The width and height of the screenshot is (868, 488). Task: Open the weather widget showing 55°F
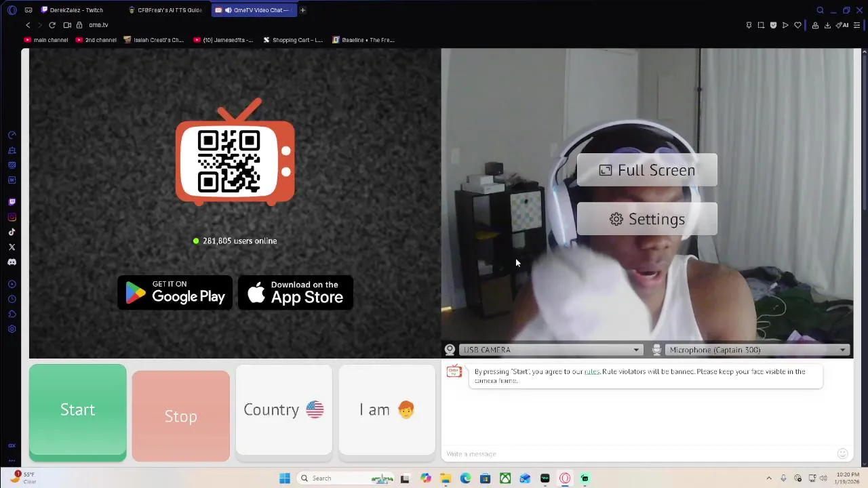click(24, 478)
